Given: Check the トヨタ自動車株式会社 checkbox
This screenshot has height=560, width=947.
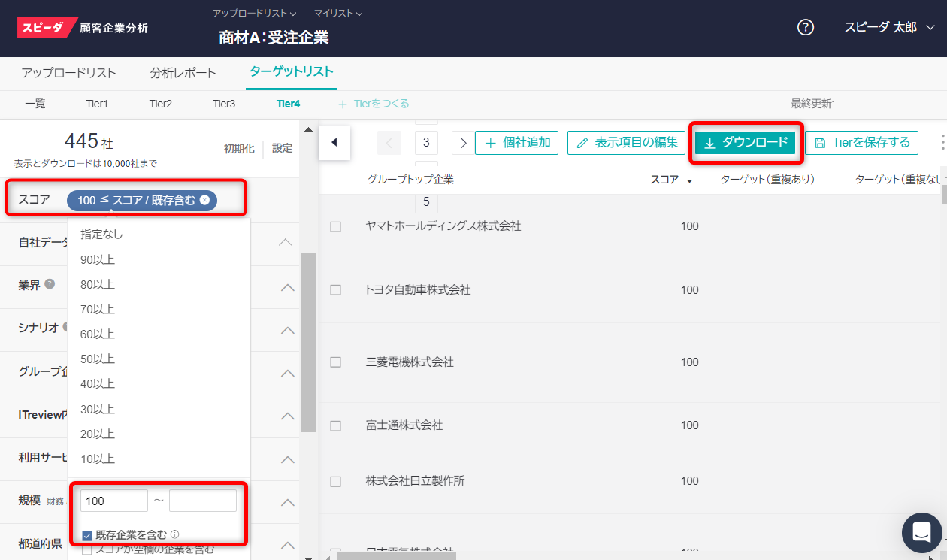Looking at the screenshot, I should pyautogui.click(x=336, y=290).
